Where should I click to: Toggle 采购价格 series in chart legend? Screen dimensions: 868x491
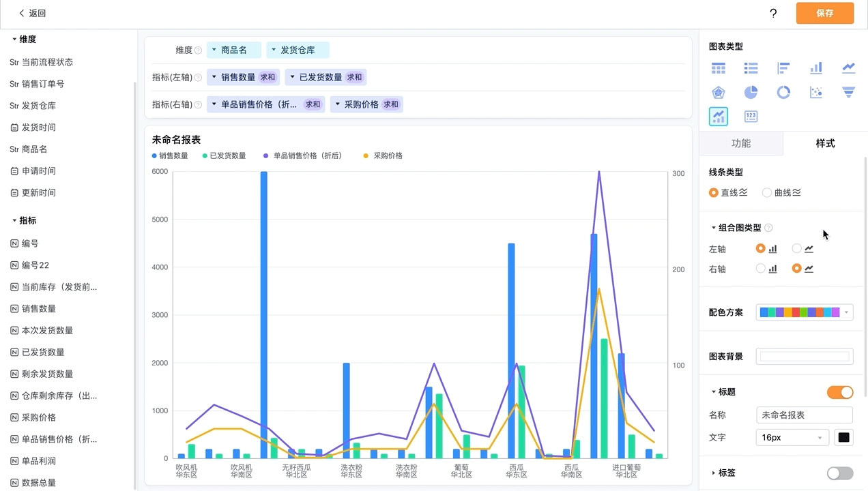pyautogui.click(x=383, y=155)
